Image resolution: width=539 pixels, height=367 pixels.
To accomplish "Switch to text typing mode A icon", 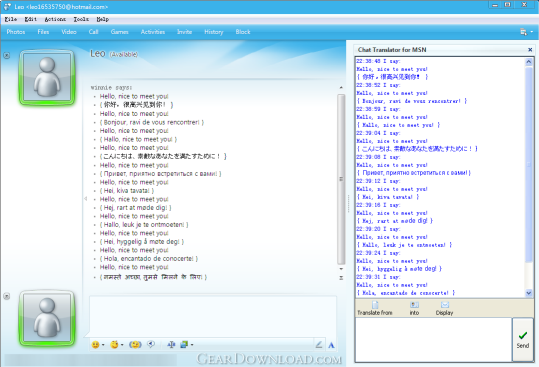I will tap(331, 345).
